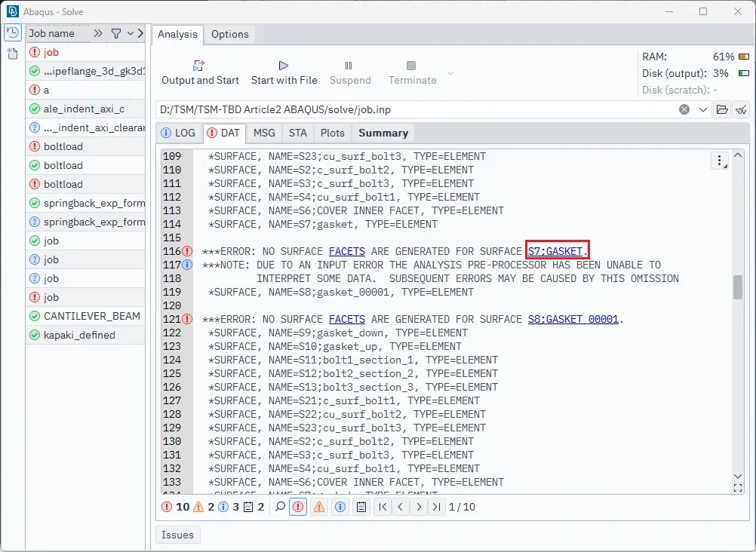
Task: Open the MSG tab
Action: [264, 133]
